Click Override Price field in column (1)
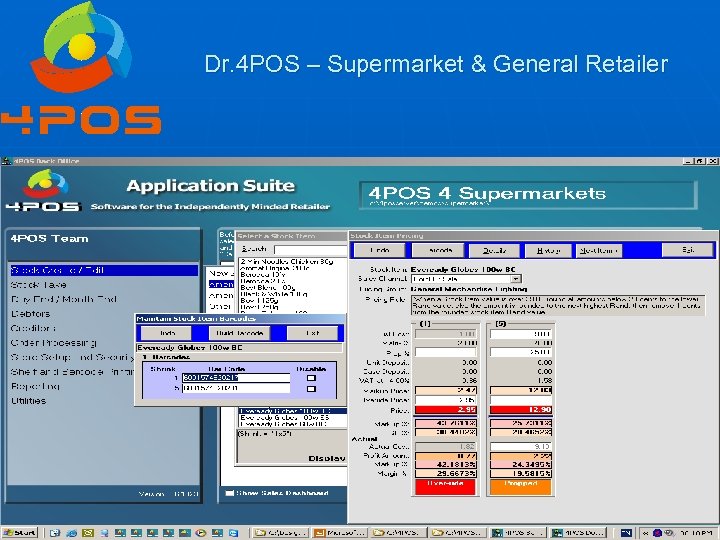 pyautogui.click(x=445, y=400)
